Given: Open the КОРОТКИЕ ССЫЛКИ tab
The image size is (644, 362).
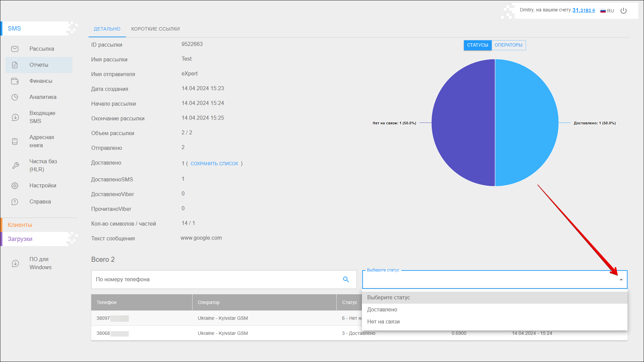Looking at the screenshot, I should coord(155,29).
